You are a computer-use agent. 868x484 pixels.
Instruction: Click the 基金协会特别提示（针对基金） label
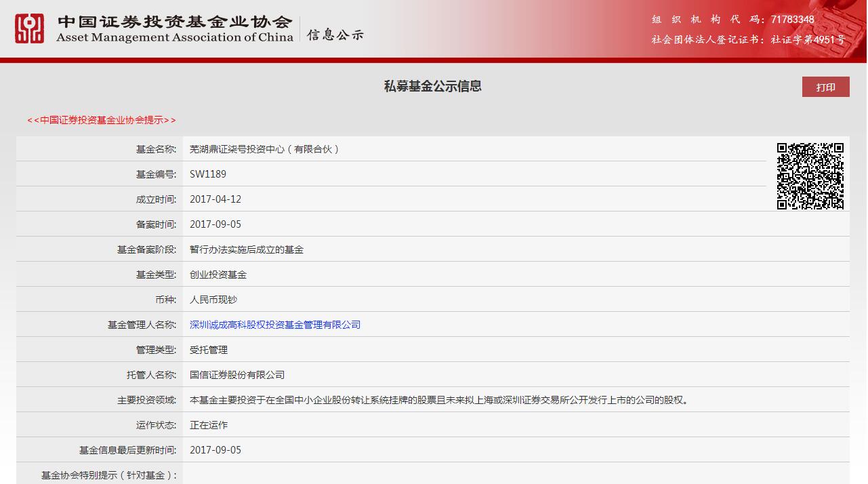pyautogui.click(x=108, y=475)
